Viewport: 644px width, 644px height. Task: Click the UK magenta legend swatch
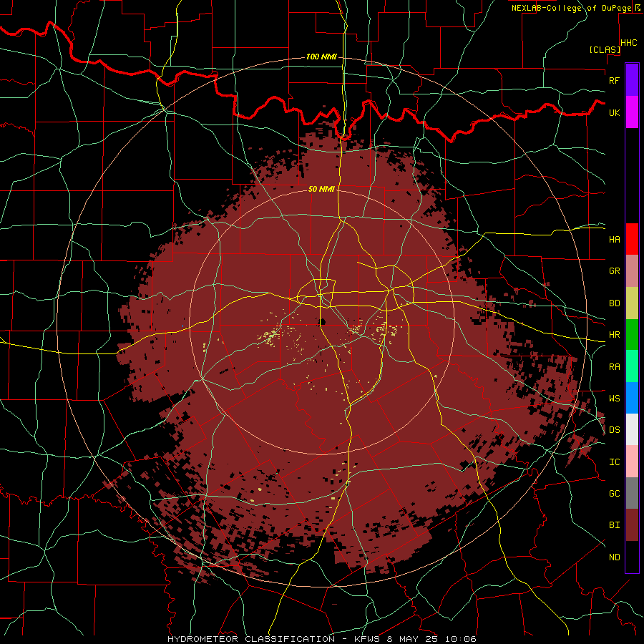[632, 112]
